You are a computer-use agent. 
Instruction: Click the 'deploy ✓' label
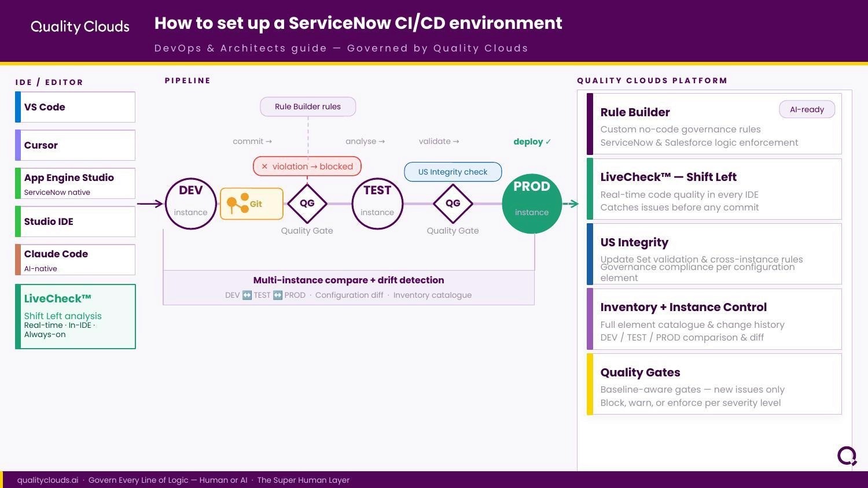532,142
